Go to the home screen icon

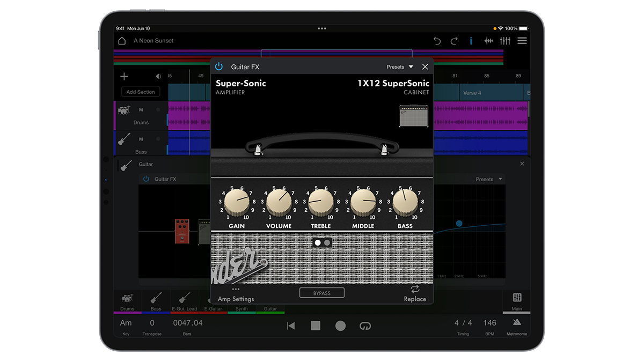pyautogui.click(x=122, y=41)
